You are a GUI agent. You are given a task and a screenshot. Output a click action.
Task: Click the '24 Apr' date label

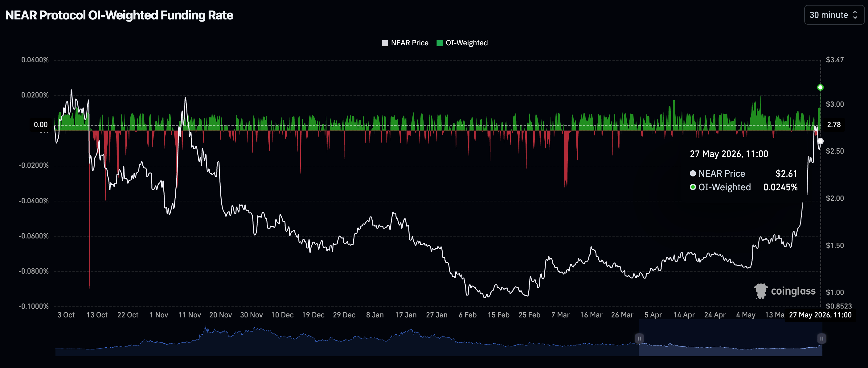[x=715, y=315]
